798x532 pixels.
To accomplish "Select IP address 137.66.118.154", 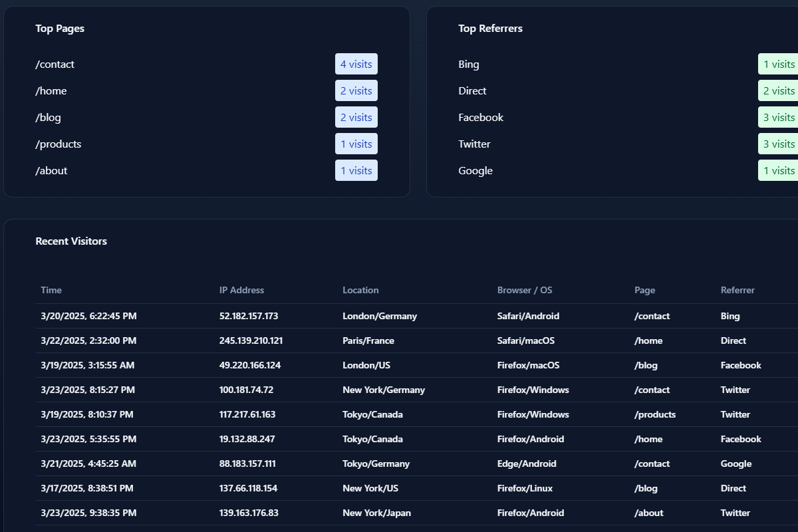I will click(x=248, y=488).
